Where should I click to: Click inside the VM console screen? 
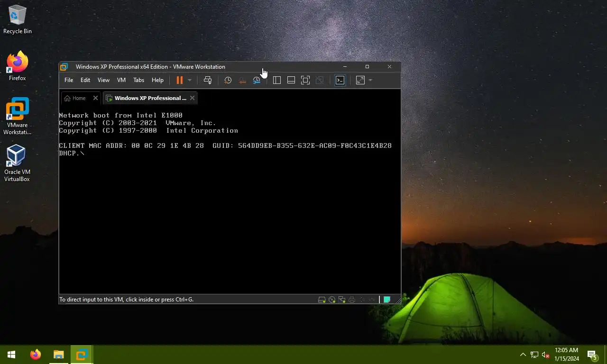click(x=230, y=202)
